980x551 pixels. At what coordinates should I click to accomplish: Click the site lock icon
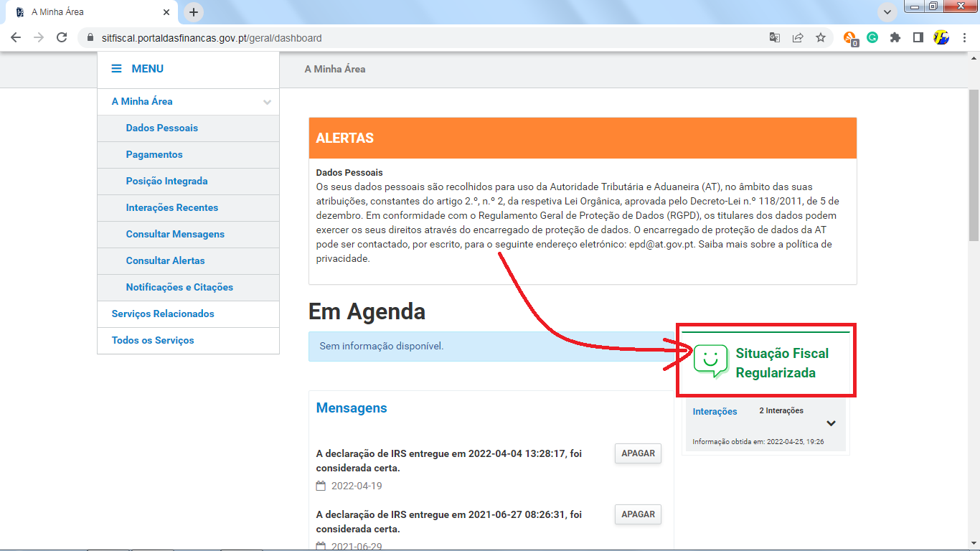(90, 38)
